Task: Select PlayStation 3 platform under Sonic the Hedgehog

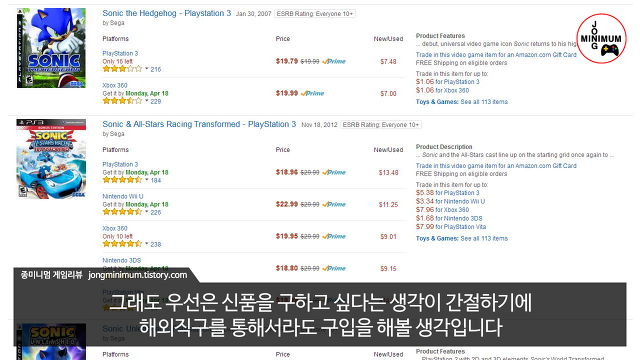Action: coord(120,53)
